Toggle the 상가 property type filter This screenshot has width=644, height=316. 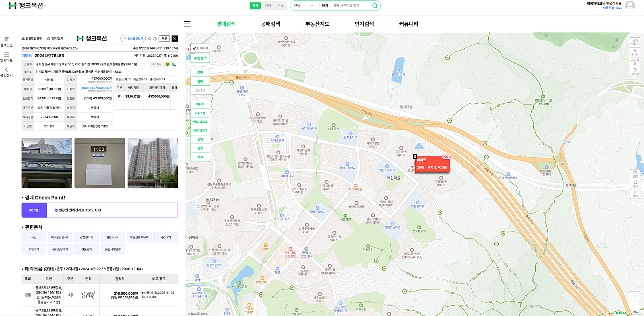200,140
